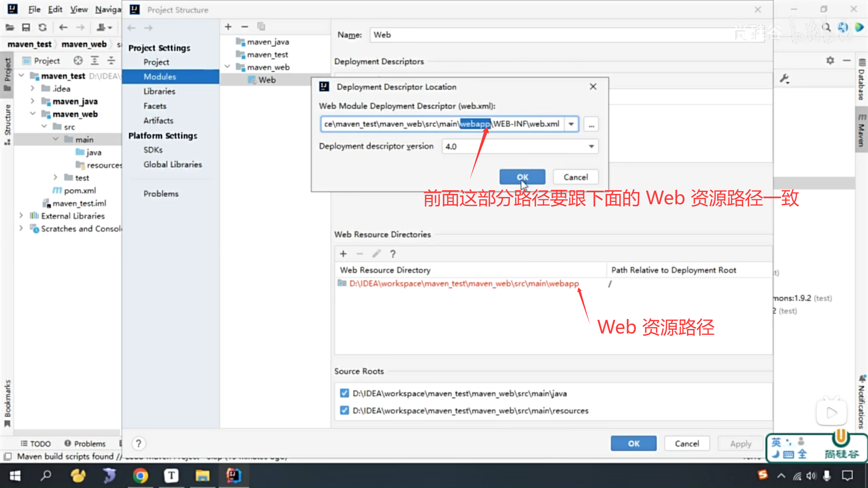This screenshot has height=488, width=868.
Task: Click the save all icon in toolbar
Action: [26, 28]
